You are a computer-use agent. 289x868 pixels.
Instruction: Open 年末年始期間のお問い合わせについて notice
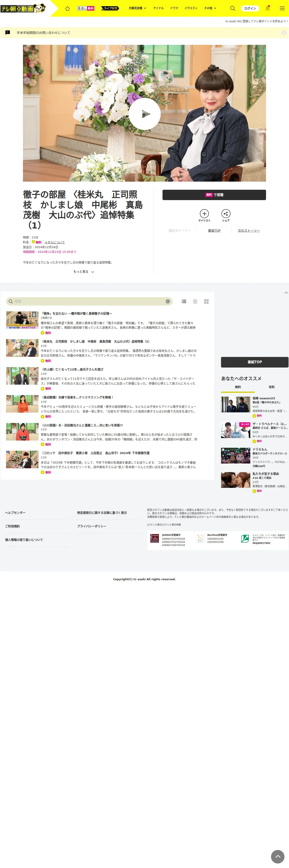(x=43, y=33)
